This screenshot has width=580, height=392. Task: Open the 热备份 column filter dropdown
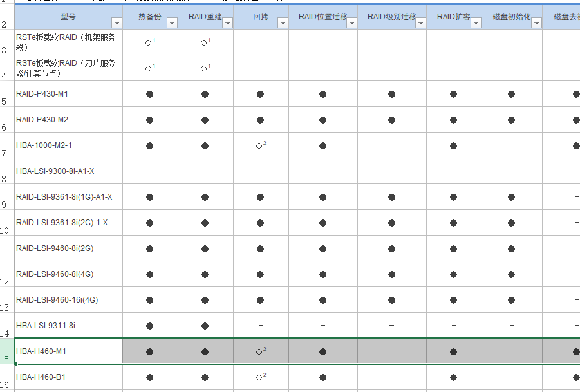tap(172, 23)
